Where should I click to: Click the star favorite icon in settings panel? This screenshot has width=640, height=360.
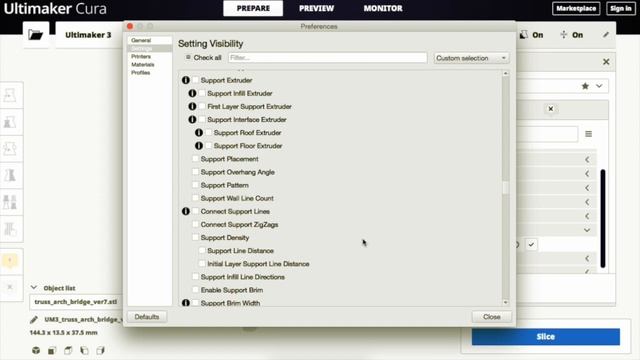(585, 86)
